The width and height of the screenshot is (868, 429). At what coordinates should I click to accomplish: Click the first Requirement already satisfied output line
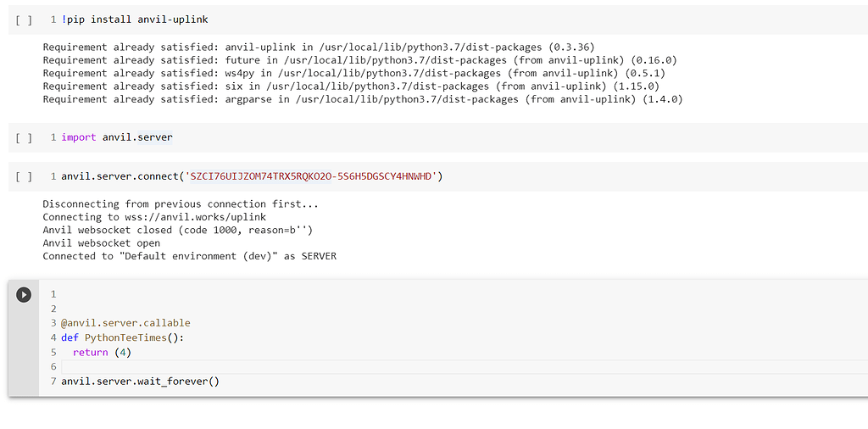click(x=319, y=47)
